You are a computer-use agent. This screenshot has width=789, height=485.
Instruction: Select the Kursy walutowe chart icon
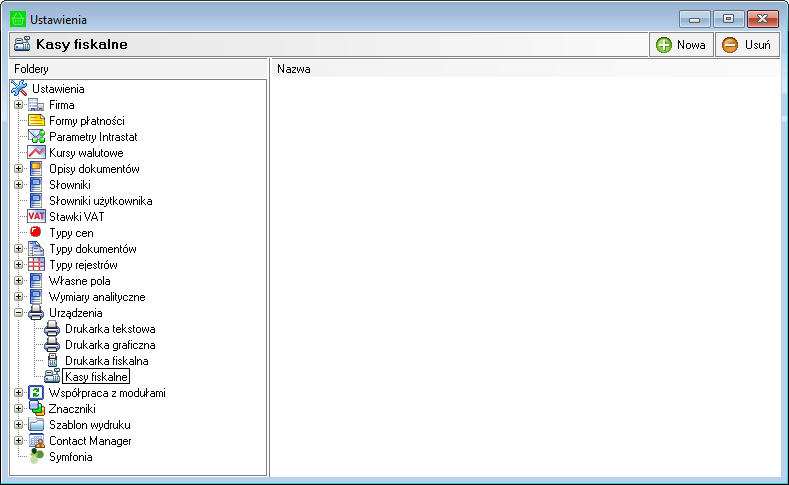point(37,153)
